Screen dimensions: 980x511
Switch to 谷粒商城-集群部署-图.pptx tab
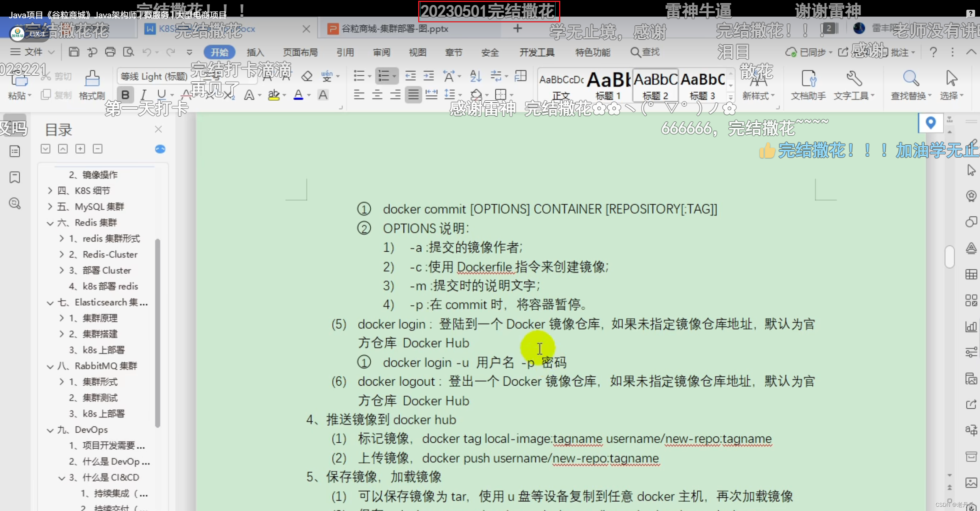point(395,29)
